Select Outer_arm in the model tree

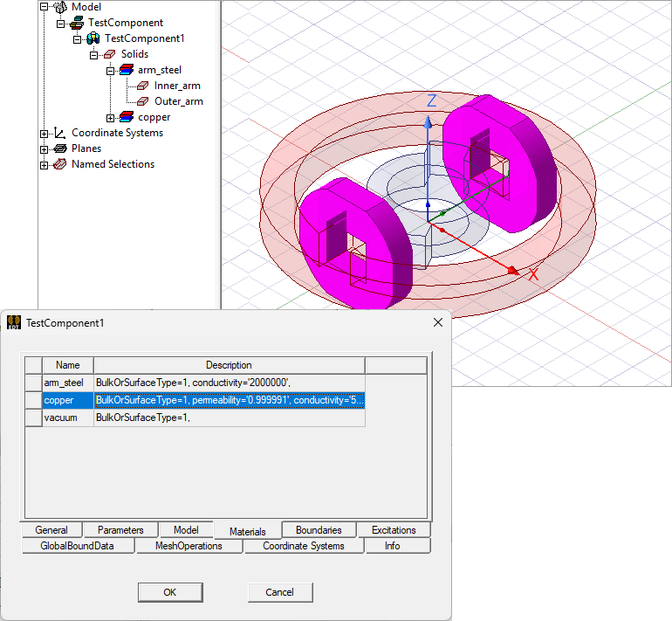click(x=179, y=101)
